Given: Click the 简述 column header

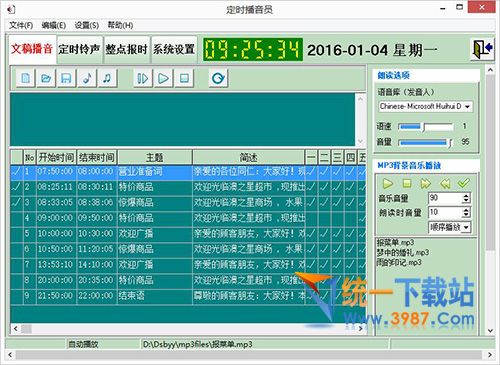Looking at the screenshot, I should click(x=249, y=157).
